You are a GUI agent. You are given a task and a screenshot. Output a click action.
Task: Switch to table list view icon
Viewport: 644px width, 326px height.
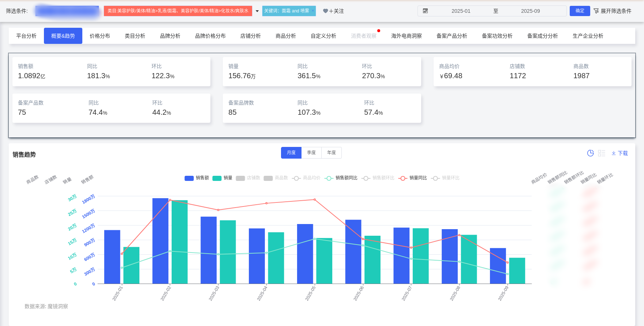(602, 153)
